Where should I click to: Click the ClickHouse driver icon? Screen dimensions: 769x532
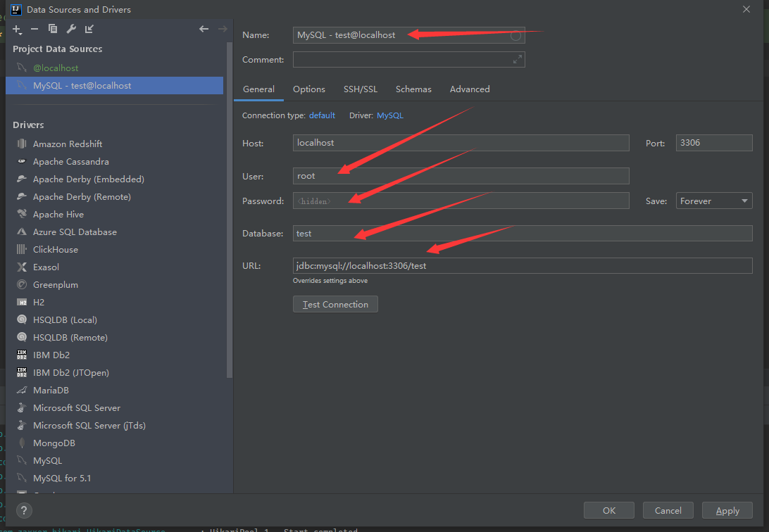pos(22,249)
